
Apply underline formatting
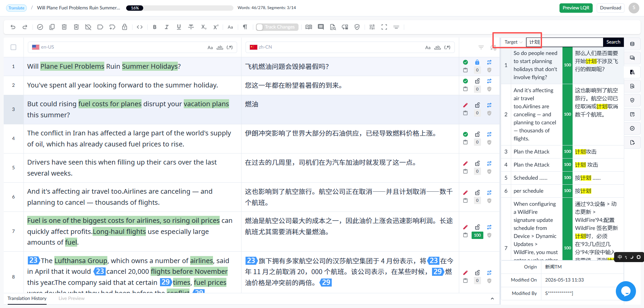click(x=179, y=27)
